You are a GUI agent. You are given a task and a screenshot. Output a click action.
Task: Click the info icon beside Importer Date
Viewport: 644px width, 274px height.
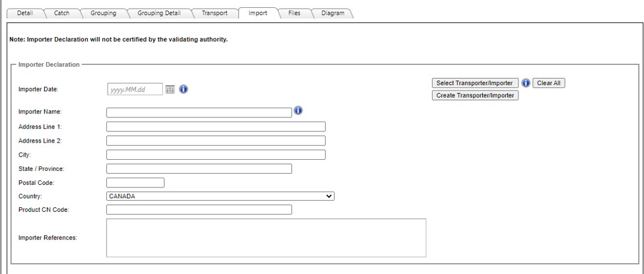coord(184,89)
